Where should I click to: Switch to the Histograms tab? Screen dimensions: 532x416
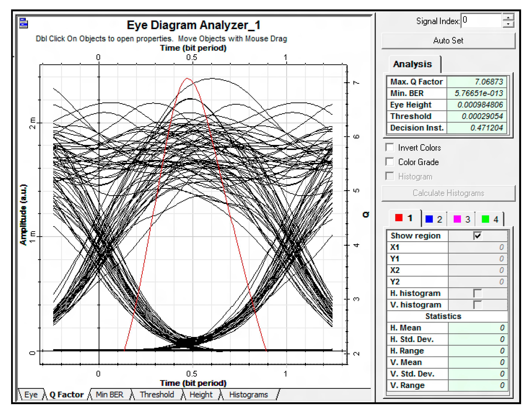point(248,395)
